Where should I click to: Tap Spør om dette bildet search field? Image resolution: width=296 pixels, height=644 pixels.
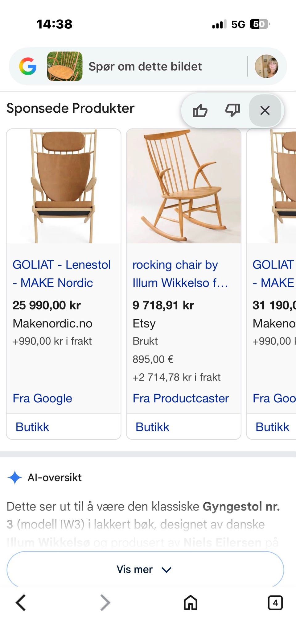tap(145, 66)
